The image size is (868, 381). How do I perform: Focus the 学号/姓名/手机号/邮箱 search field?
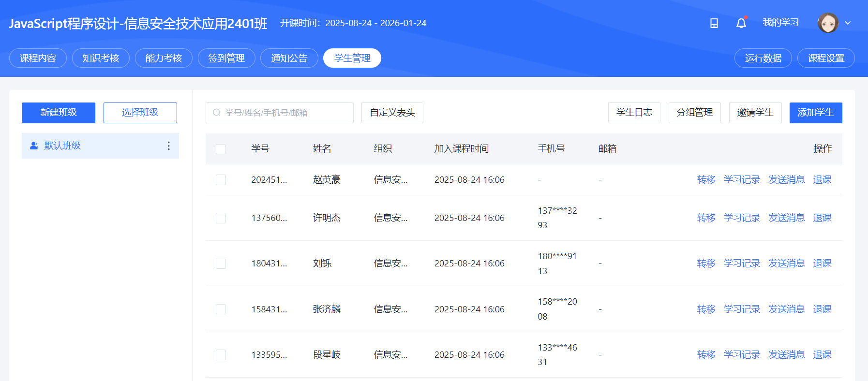[x=280, y=113]
